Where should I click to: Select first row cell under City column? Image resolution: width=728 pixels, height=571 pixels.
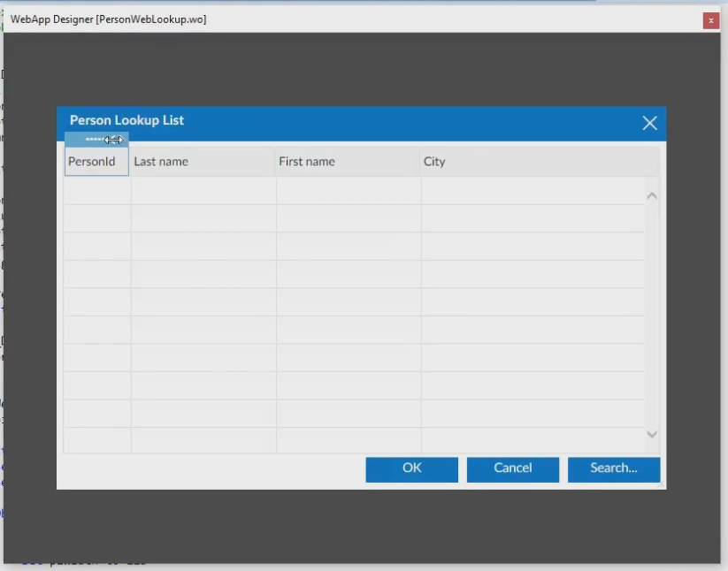tap(532, 191)
